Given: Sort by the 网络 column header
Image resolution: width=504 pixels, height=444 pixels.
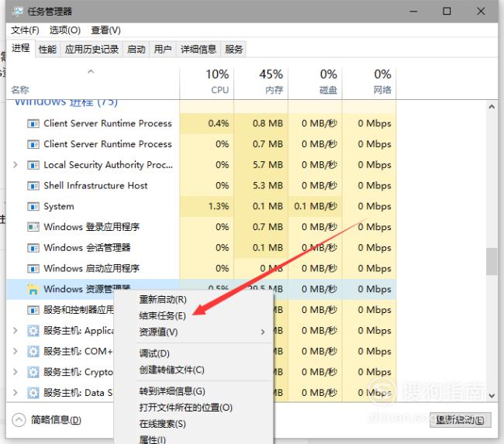Looking at the screenshot, I should 369,83.
